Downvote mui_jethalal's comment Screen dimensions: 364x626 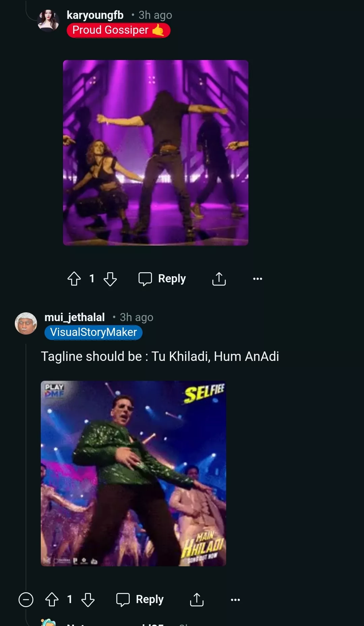[x=88, y=600]
